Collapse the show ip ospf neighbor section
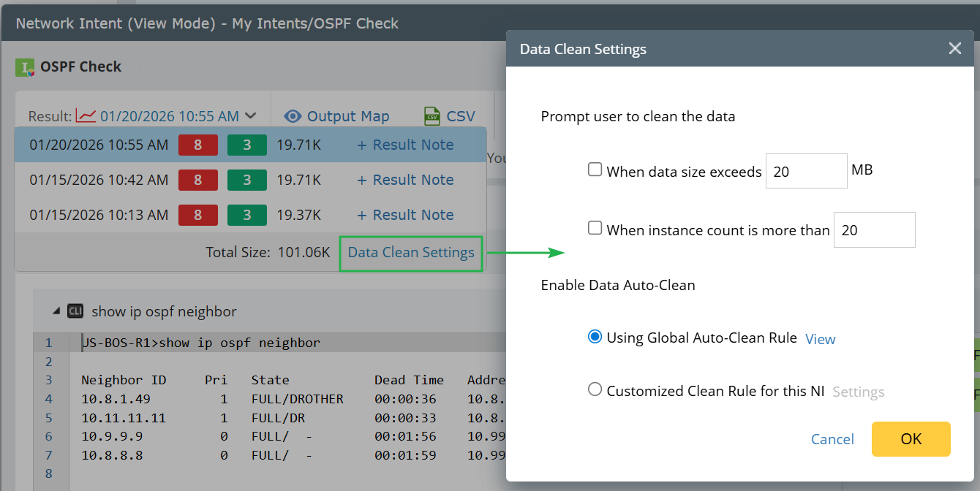Viewport: 980px width, 491px height. pyautogui.click(x=56, y=311)
